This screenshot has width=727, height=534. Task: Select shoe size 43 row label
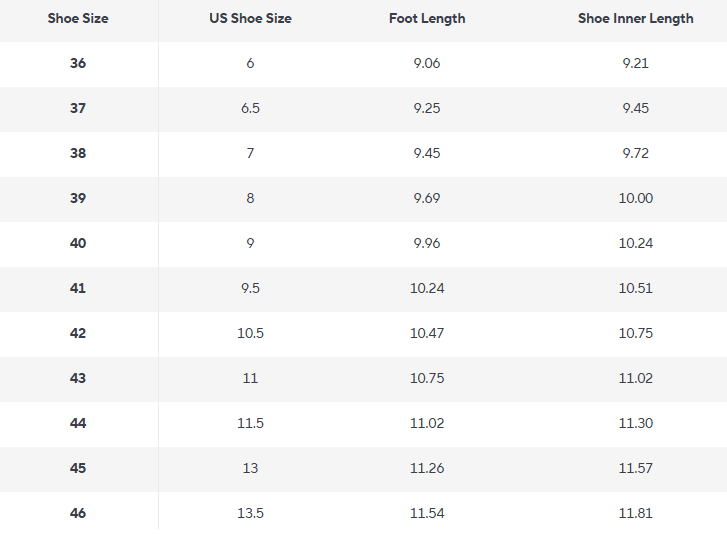pos(78,378)
